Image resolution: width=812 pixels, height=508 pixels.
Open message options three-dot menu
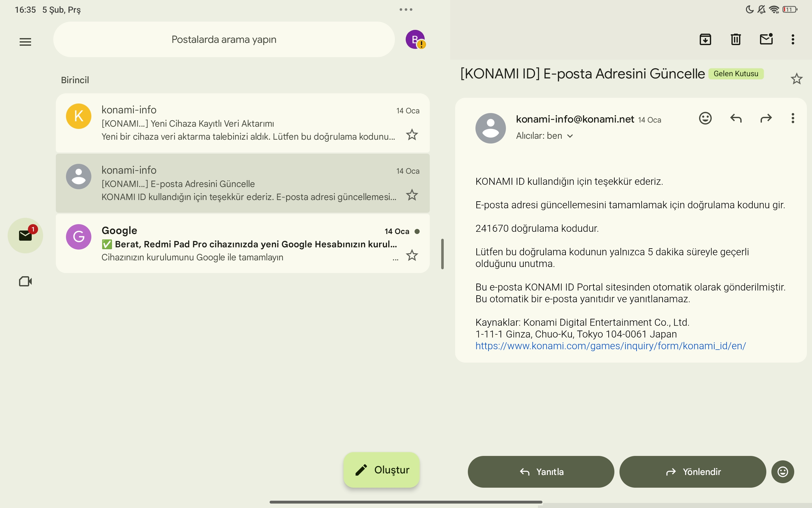tap(793, 118)
